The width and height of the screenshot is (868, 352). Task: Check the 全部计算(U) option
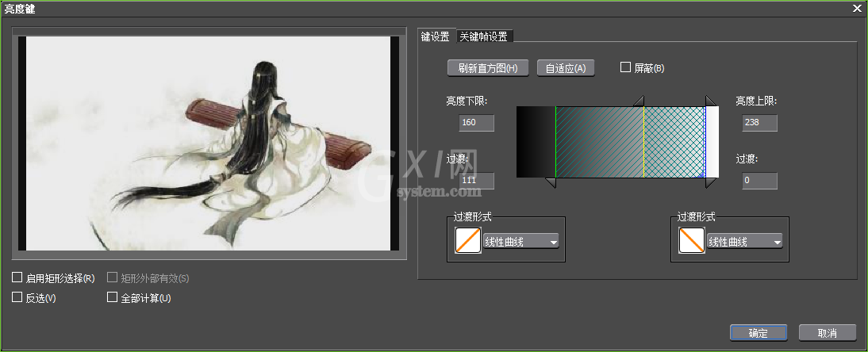(x=113, y=297)
